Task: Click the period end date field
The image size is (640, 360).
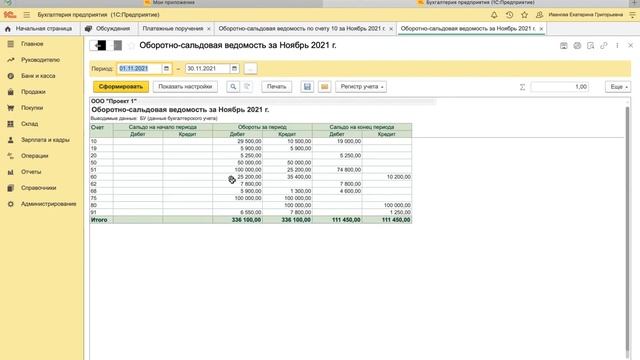Action: [x=207, y=69]
